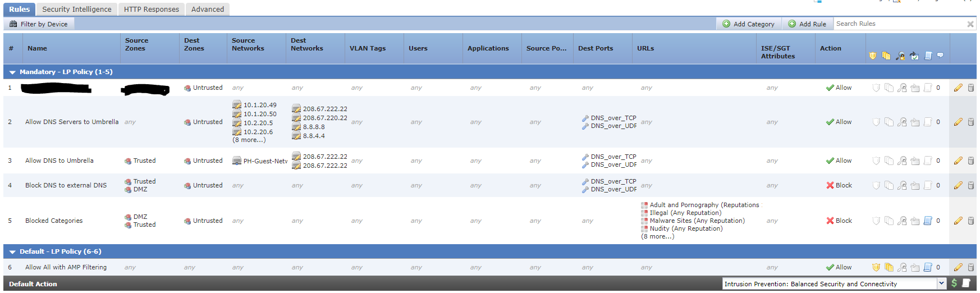The width and height of the screenshot is (980, 293).
Task: Expand the 8 more URL categories in rule 5
Action: pos(657,236)
